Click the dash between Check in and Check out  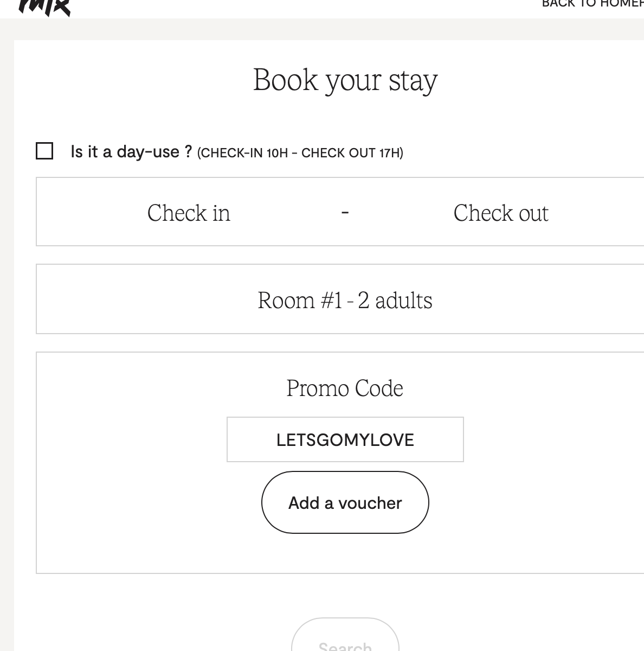point(345,212)
